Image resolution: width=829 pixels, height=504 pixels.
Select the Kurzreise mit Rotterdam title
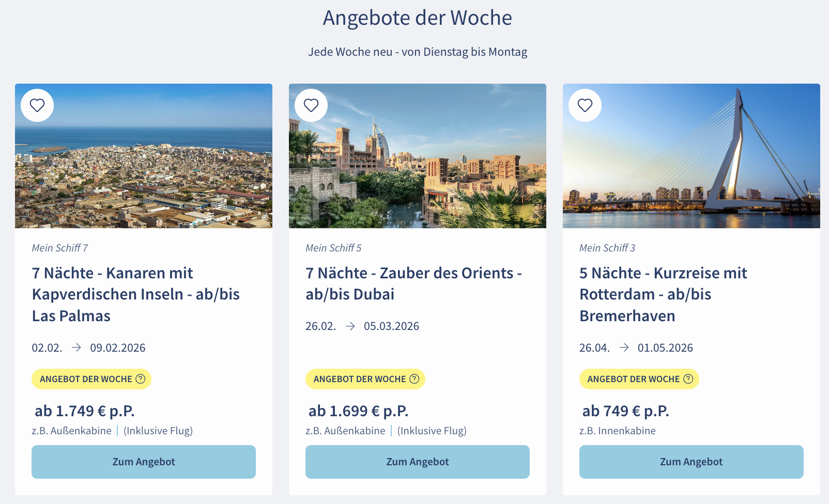point(663,294)
